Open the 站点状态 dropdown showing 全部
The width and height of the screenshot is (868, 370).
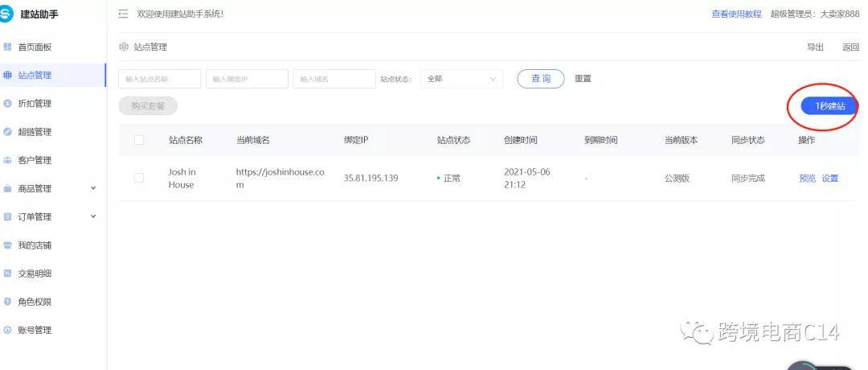click(461, 79)
